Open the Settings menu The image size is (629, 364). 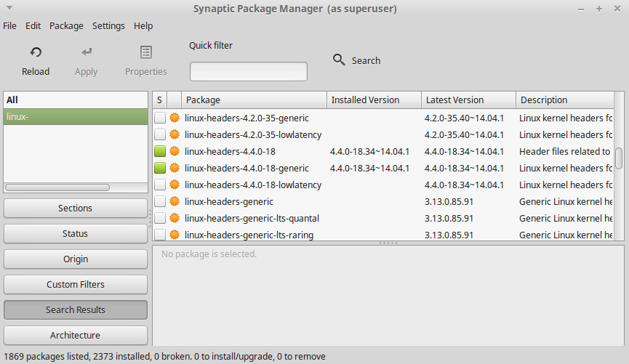[x=108, y=25]
